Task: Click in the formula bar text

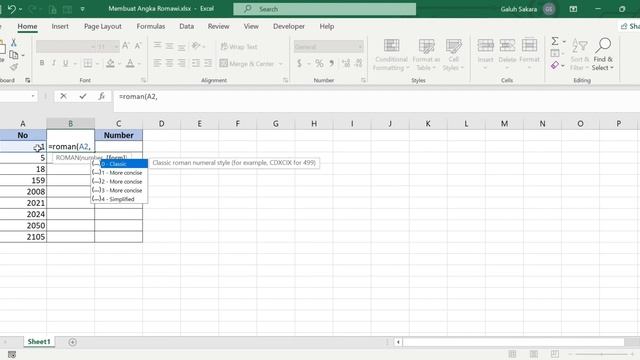Action: 138,96
